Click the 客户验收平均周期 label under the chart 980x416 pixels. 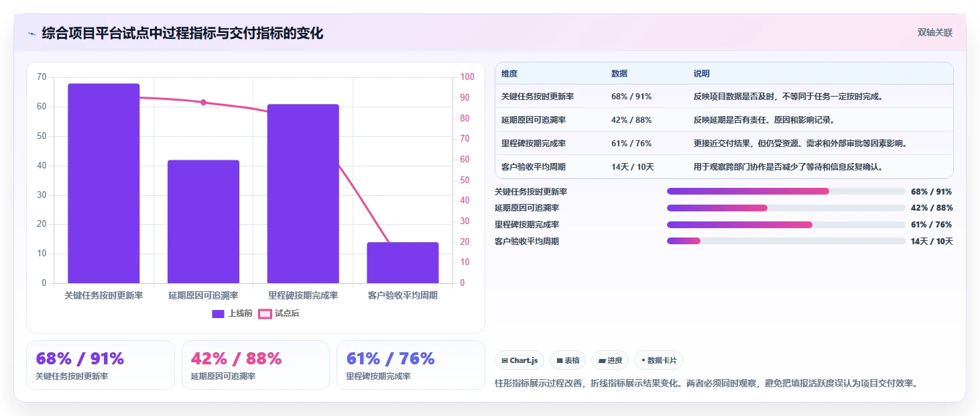pyautogui.click(x=402, y=295)
